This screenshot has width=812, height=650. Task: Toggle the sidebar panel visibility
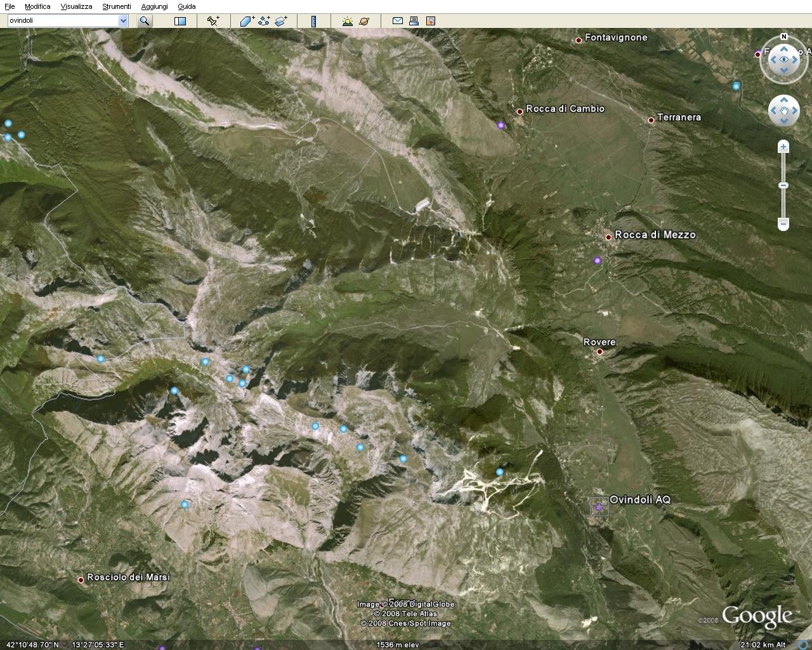click(180, 21)
